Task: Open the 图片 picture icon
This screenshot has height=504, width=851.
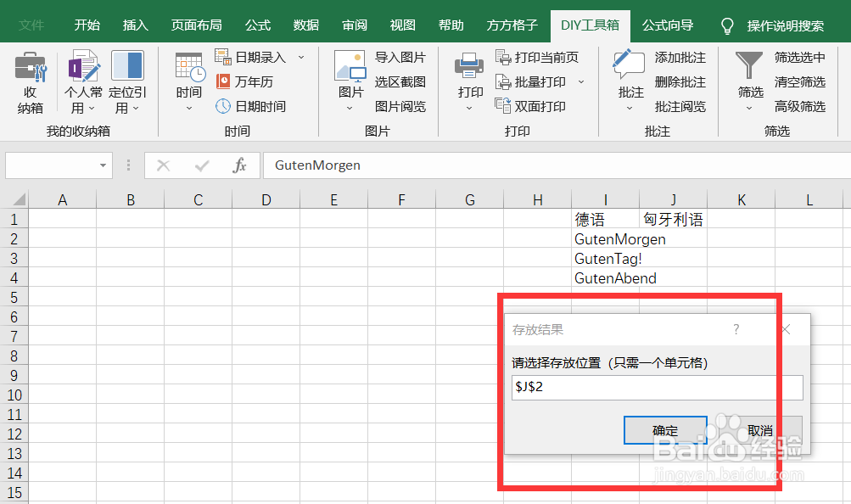Action: [350, 66]
